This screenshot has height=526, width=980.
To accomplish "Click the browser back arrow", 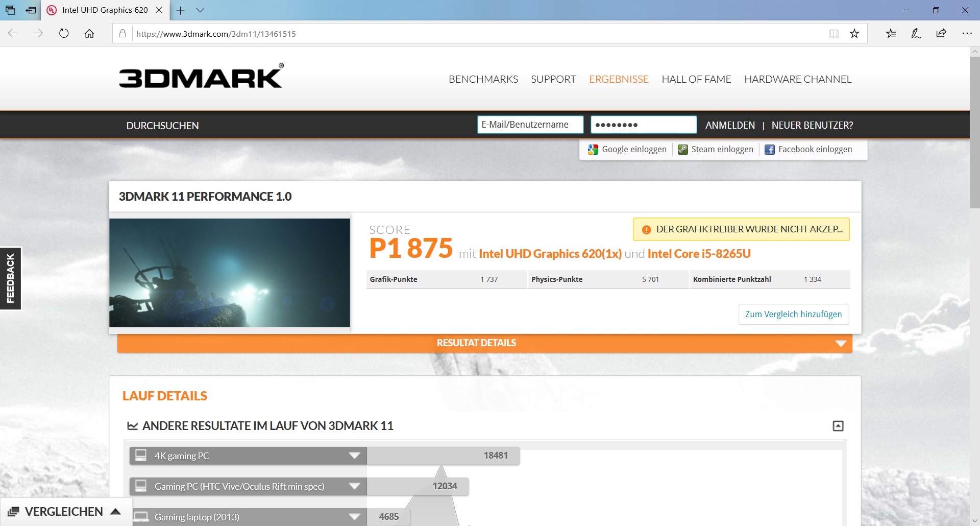I will tap(13, 34).
